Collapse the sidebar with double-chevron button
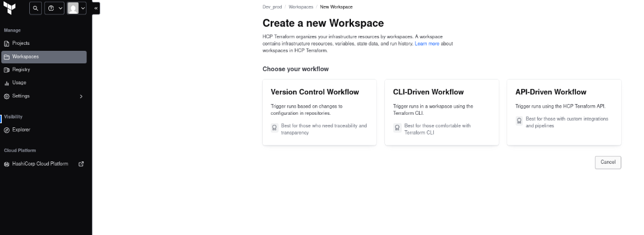644x235 pixels. coord(95,8)
